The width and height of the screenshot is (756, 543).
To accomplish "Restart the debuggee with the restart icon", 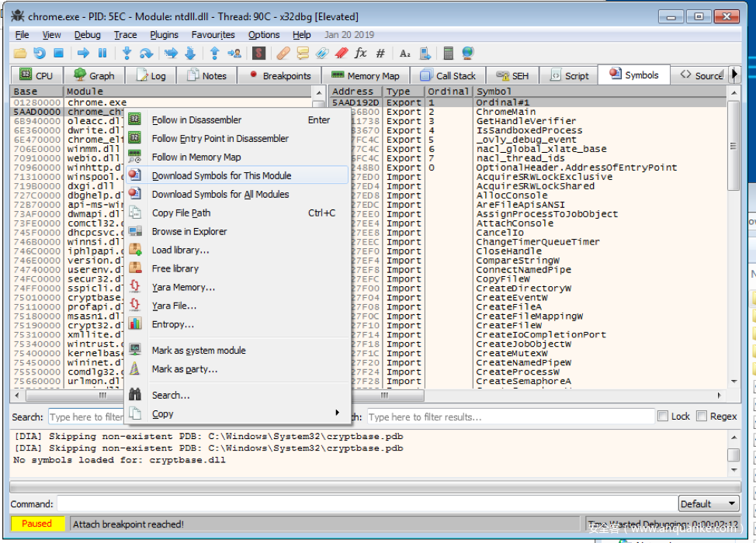I will (x=40, y=53).
